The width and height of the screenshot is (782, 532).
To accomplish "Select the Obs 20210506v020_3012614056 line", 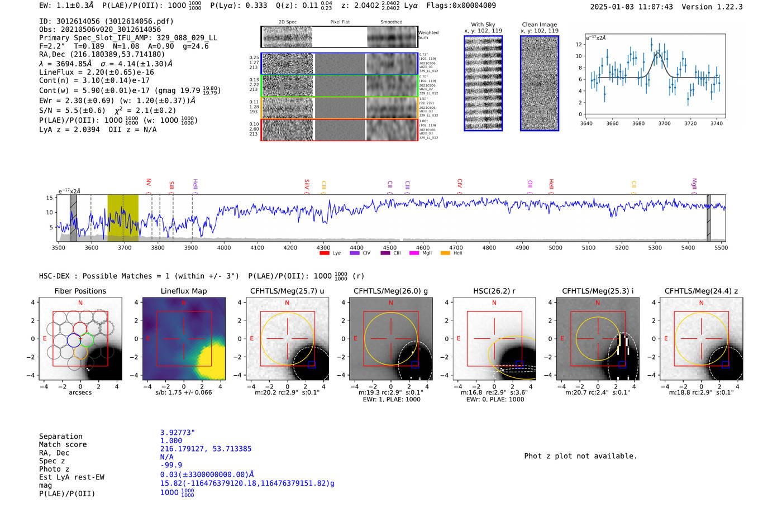I will 100,30.
